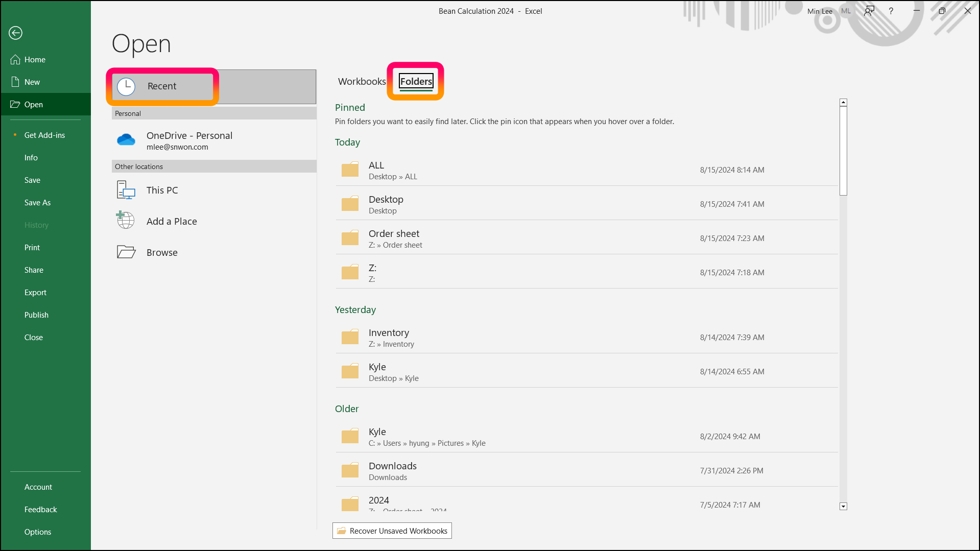Open the Order sheet folder name

[x=394, y=234]
